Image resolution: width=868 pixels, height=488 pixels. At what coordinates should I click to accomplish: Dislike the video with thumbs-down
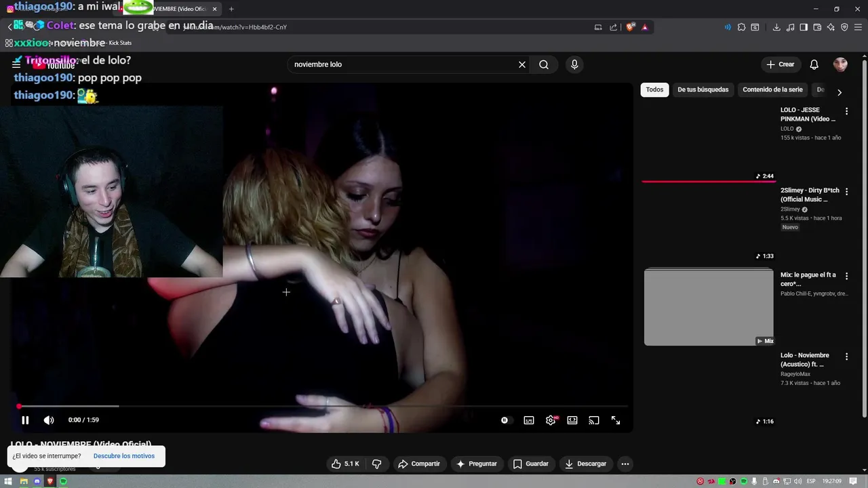pos(376,464)
